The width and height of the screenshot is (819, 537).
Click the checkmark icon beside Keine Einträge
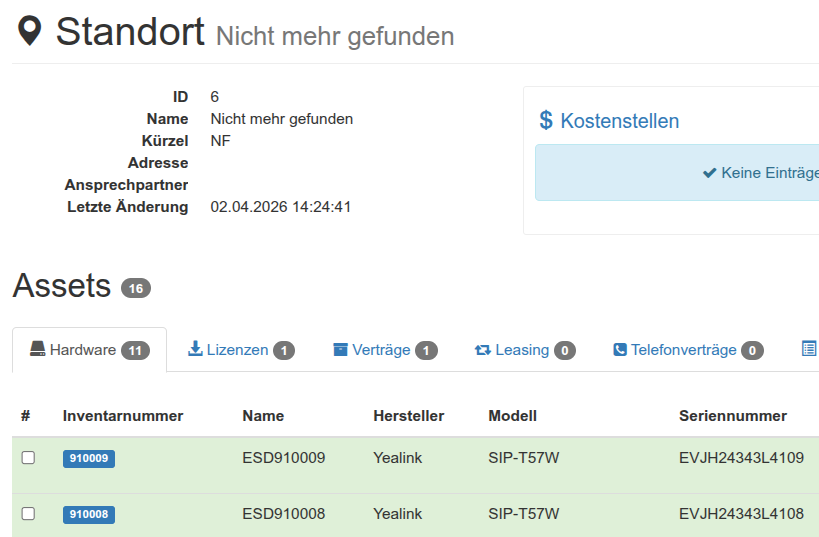(x=709, y=172)
